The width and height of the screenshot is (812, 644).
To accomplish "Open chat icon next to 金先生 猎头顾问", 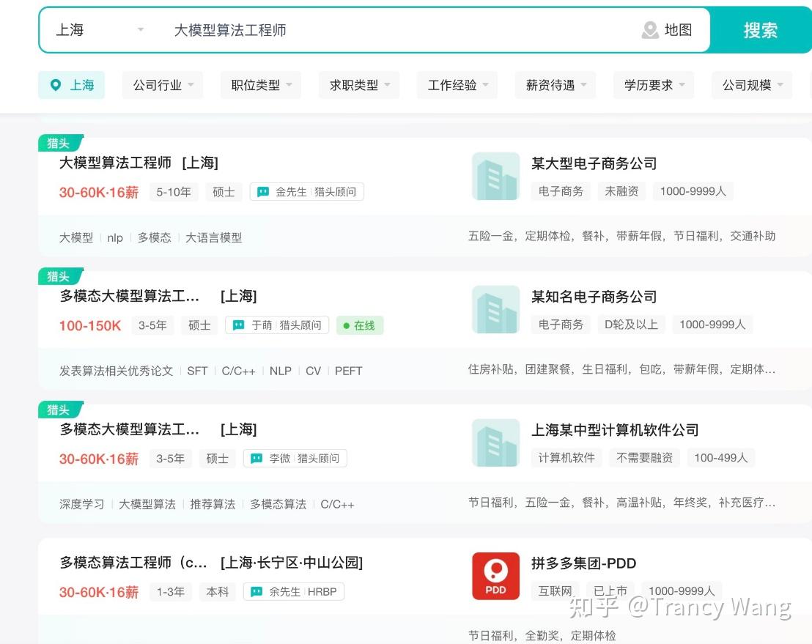I will 263,192.
